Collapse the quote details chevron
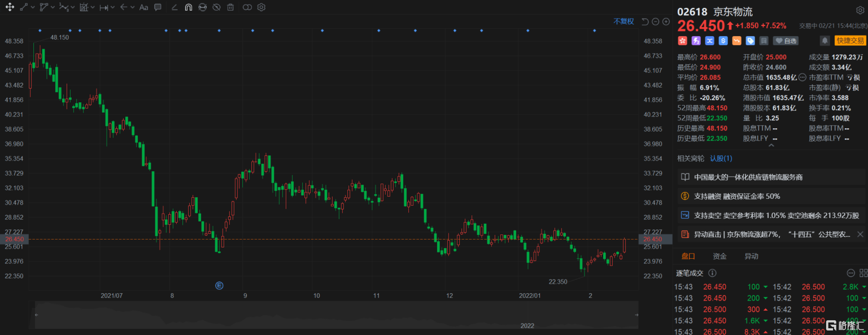The image size is (868, 335). [771, 145]
